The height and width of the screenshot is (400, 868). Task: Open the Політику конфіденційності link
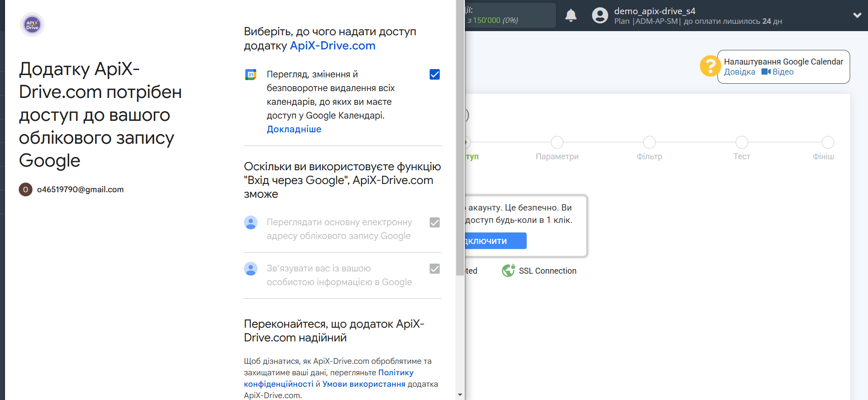coord(329,378)
